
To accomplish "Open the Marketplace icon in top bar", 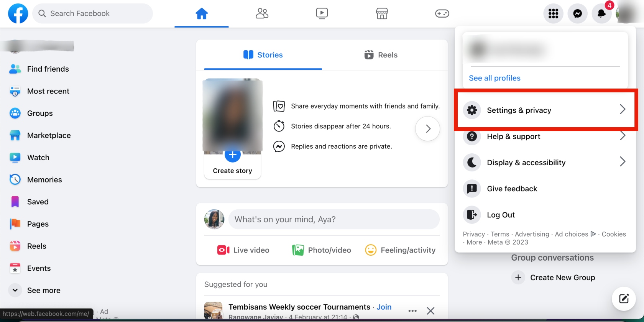I will (382, 14).
